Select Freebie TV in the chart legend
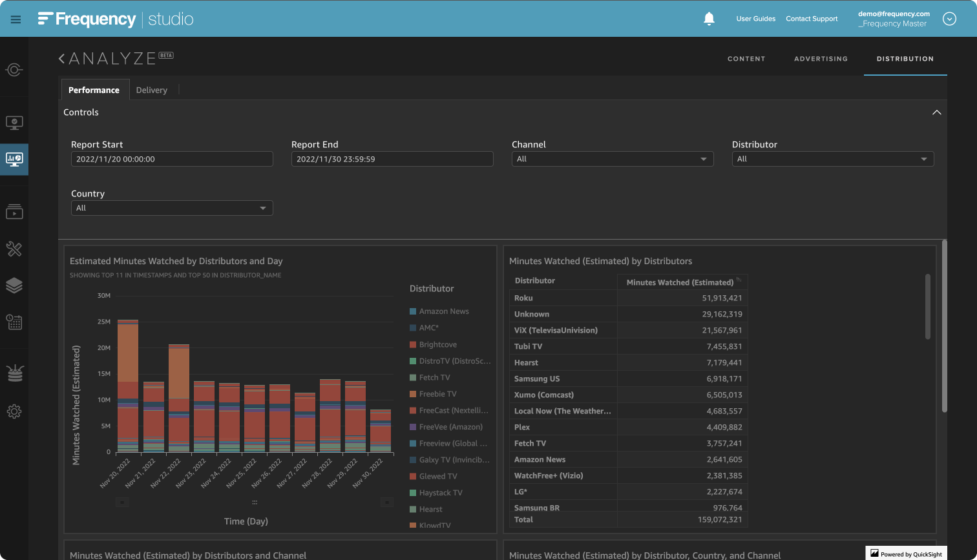977x560 pixels. (438, 394)
